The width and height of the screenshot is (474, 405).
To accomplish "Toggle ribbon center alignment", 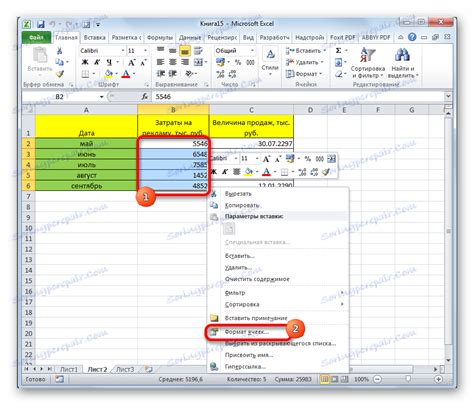I will [x=173, y=62].
